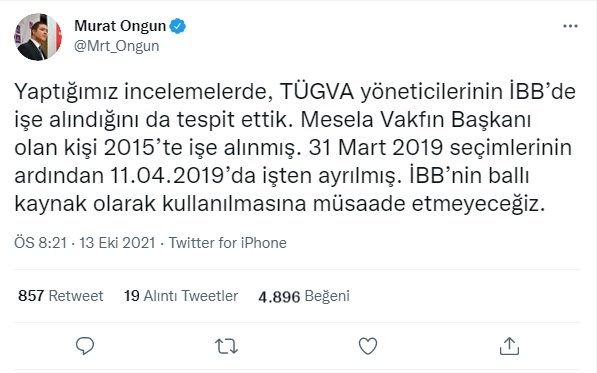Show the 4.896 Beğeni likes list
Image resolution: width=597 pixels, height=373 pixels.
point(304,296)
